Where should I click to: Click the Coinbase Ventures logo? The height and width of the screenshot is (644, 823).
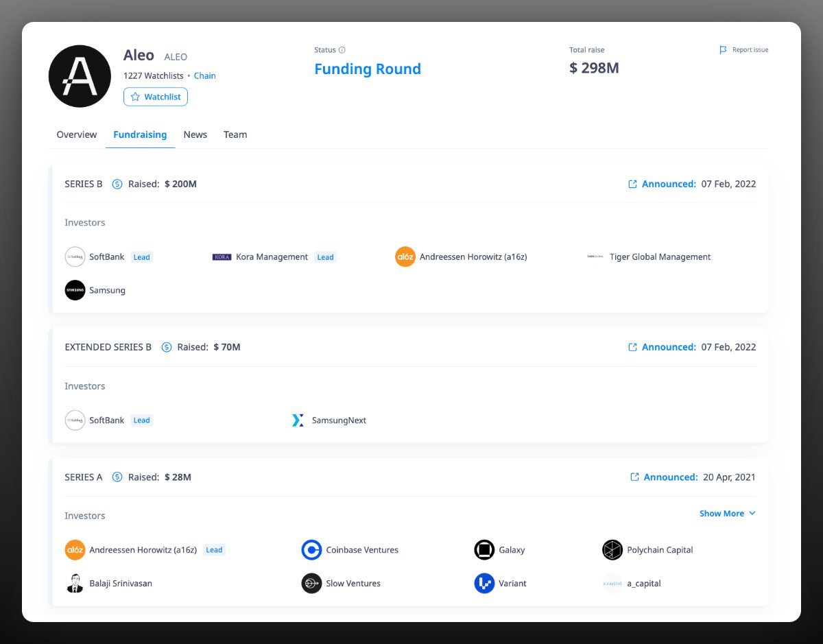point(311,549)
